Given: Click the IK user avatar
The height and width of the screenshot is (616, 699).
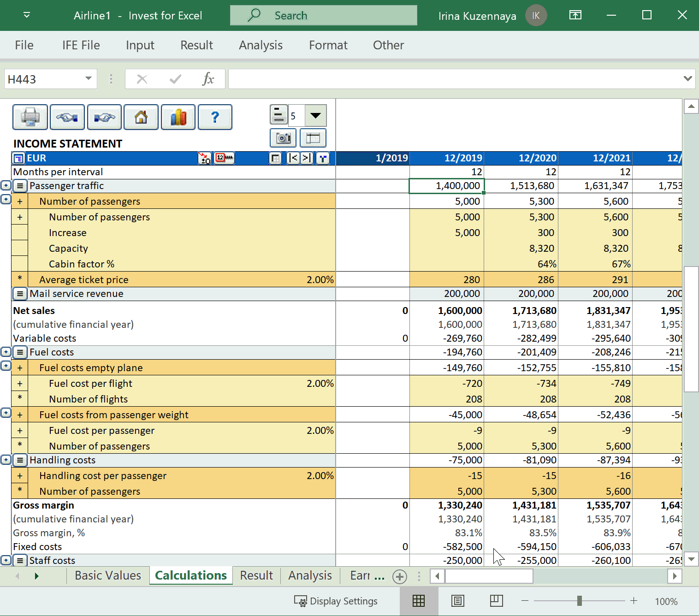Looking at the screenshot, I should (x=536, y=16).
